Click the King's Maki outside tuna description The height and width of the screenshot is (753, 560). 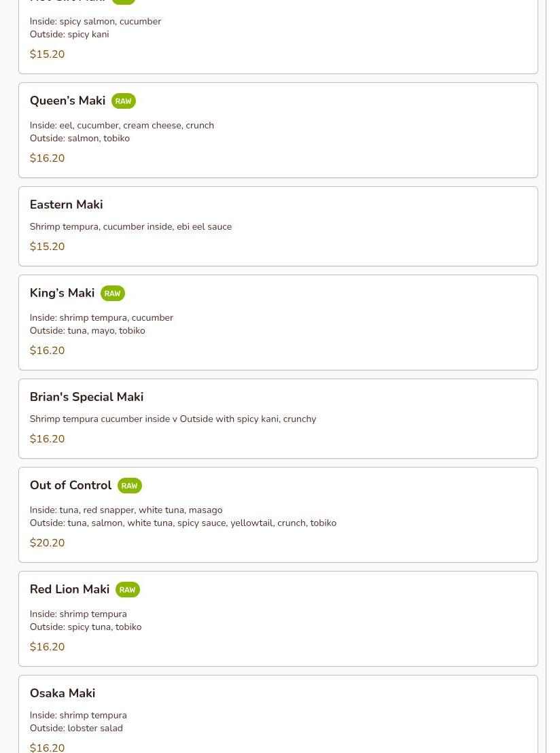click(87, 331)
